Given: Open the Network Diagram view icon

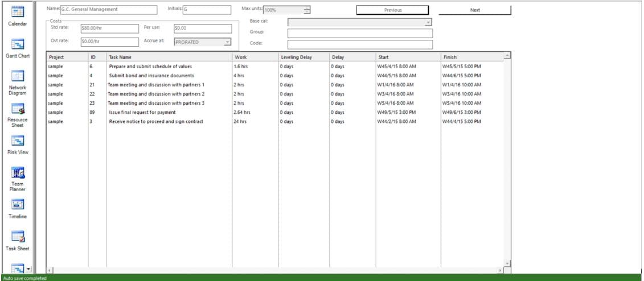Looking at the screenshot, I should (x=18, y=76).
